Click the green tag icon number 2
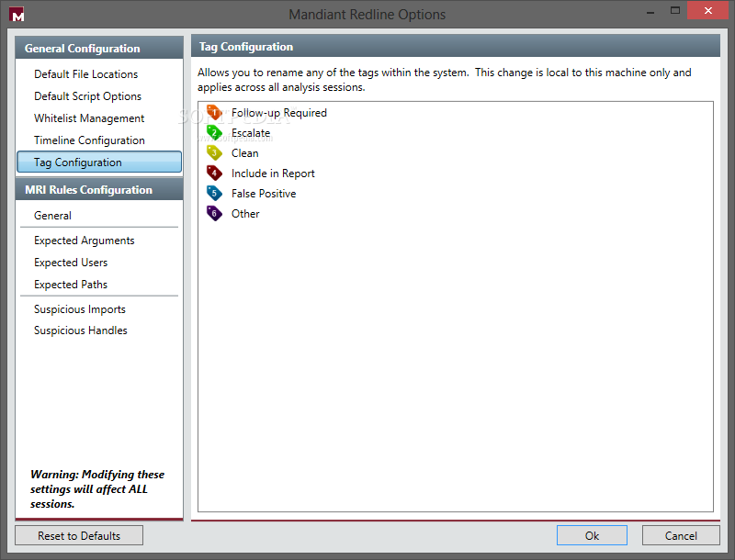 point(214,132)
